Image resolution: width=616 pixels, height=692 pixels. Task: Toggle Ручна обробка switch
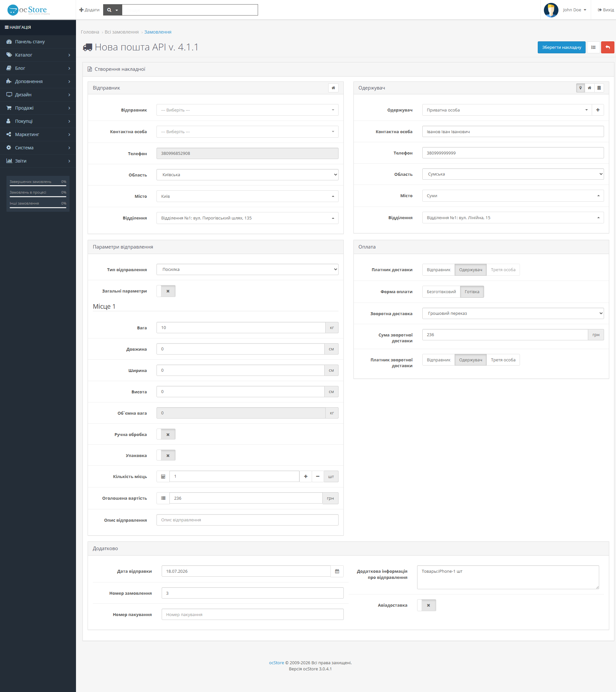click(166, 435)
